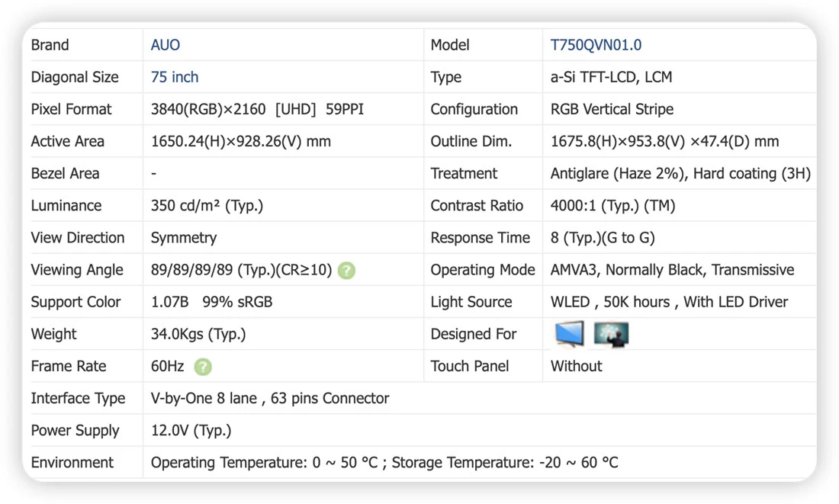Open the 75 inch diagonal size link
The height and width of the screenshot is (504, 839).
tap(175, 77)
